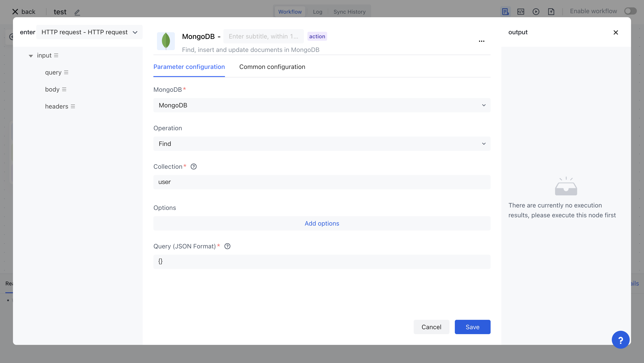This screenshot has width=644, height=363.
Task: Click the Save button
Action: click(472, 327)
